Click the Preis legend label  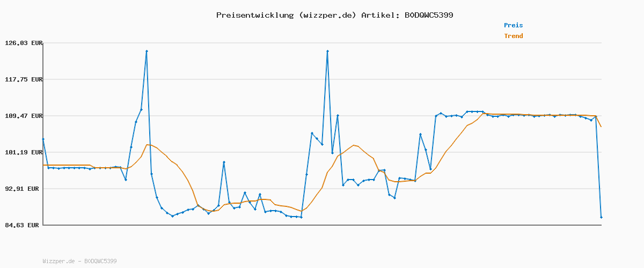[x=513, y=25]
